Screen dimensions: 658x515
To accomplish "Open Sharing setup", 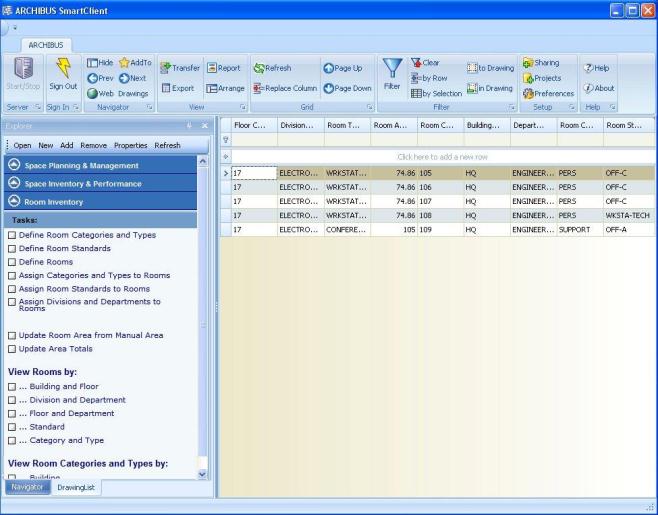I will pyautogui.click(x=541, y=63).
